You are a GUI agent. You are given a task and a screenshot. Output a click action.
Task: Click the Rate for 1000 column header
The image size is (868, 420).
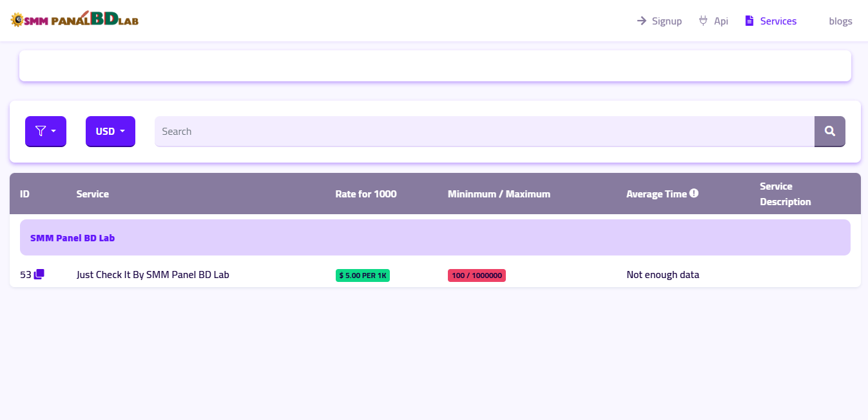pos(365,194)
